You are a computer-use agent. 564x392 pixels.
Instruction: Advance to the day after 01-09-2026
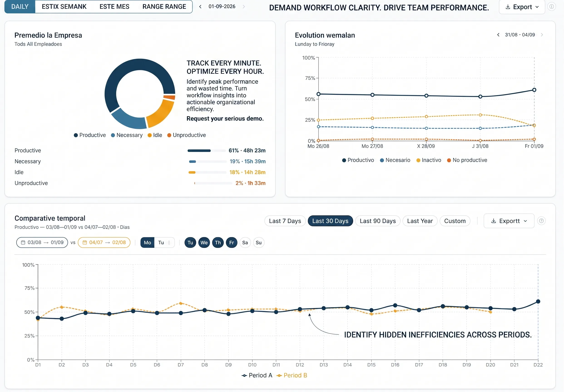[244, 7]
